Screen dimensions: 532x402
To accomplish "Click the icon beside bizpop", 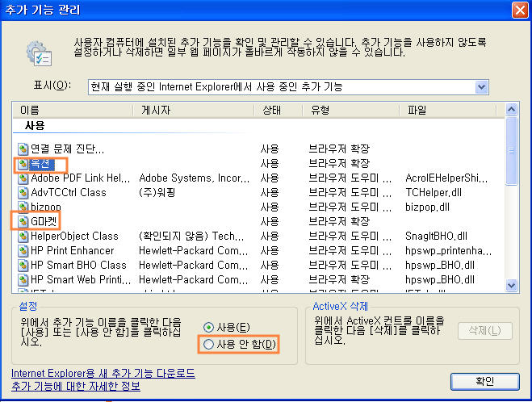I will click(23, 207).
